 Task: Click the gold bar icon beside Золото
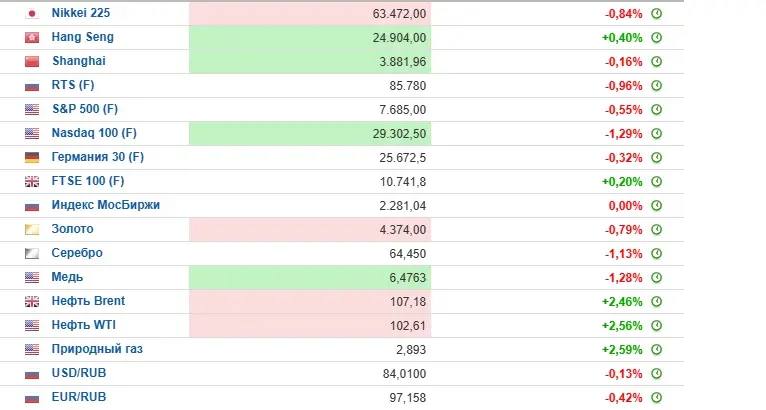(x=32, y=229)
